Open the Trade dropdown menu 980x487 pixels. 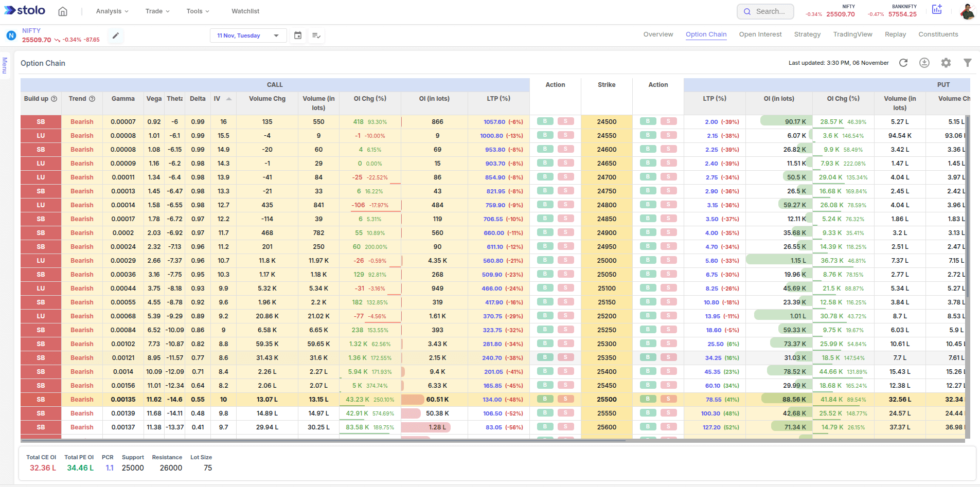[x=157, y=11]
